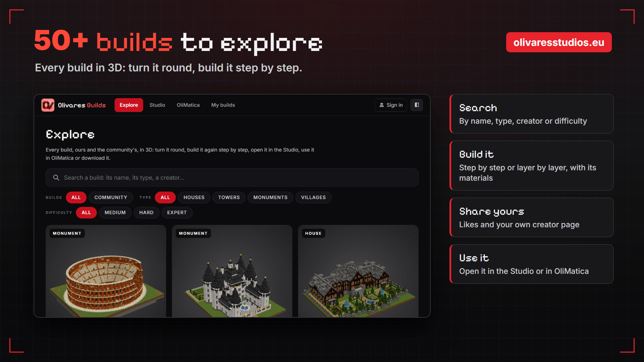Viewport: 644px width, 362px height.
Task: Open the castle monument build thumbnail
Action: pos(232,271)
